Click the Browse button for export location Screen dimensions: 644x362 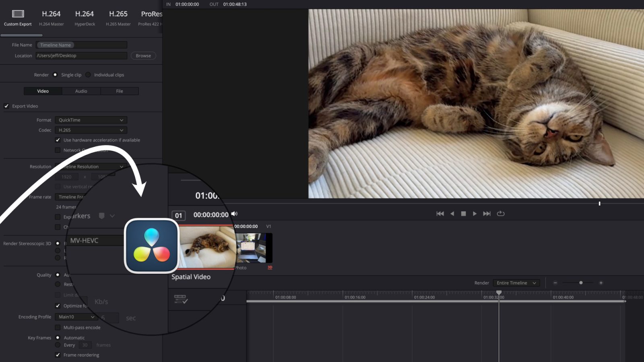143,56
